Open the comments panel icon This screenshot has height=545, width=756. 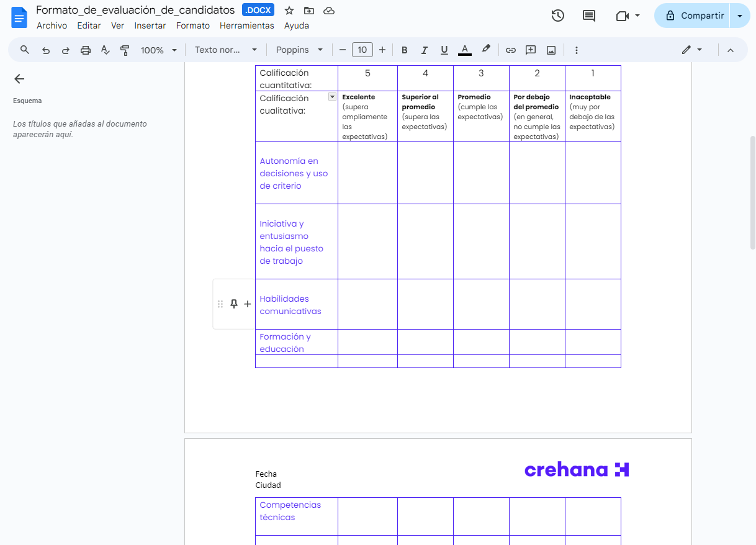(588, 16)
